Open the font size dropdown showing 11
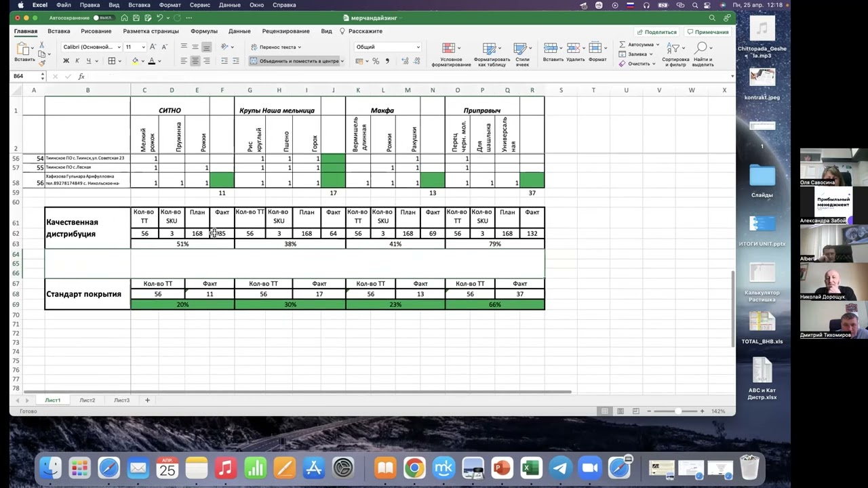868x488 pixels. (135, 47)
